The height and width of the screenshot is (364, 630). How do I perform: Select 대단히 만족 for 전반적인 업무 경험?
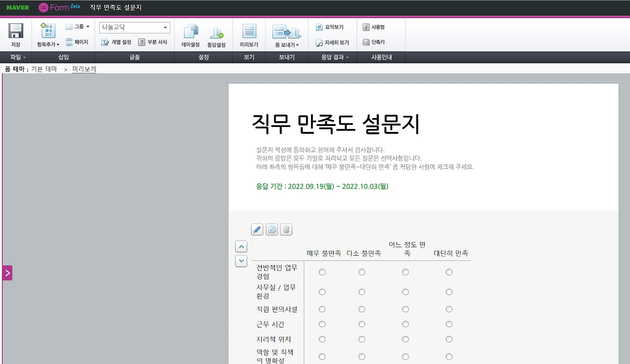coord(449,272)
